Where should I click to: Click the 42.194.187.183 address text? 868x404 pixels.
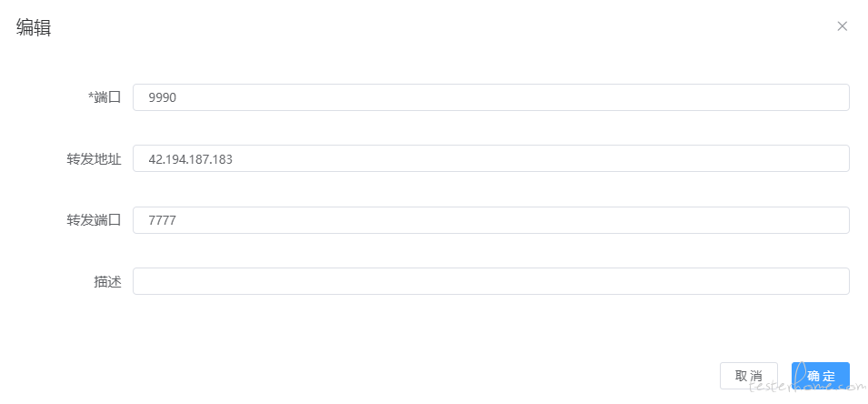[x=191, y=159]
